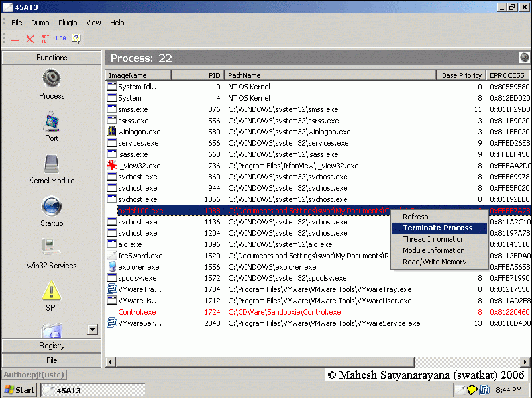This screenshot has width=532, height=398.
Task: Sort by EPROCESS column header
Action: pyautogui.click(x=508, y=75)
